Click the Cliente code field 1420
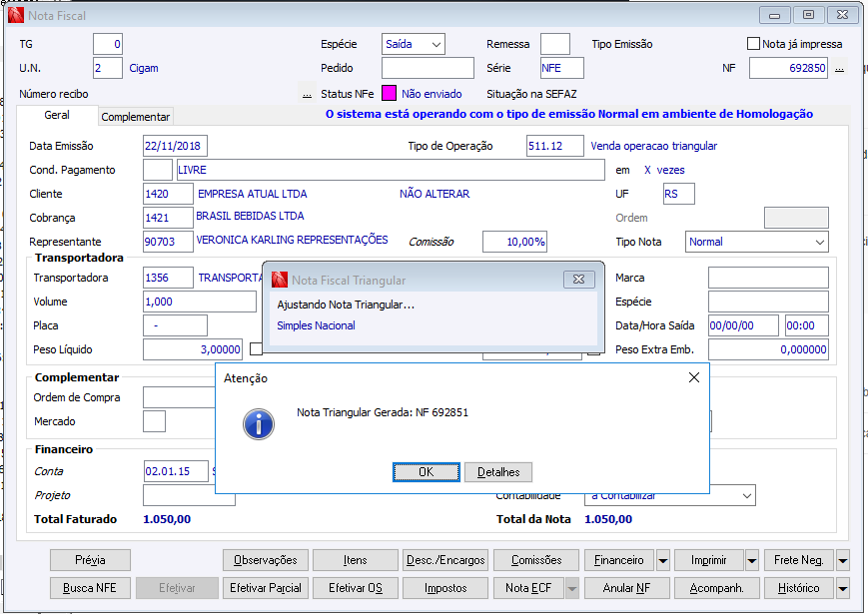Screen dimensions: 868x614 pos(168,194)
